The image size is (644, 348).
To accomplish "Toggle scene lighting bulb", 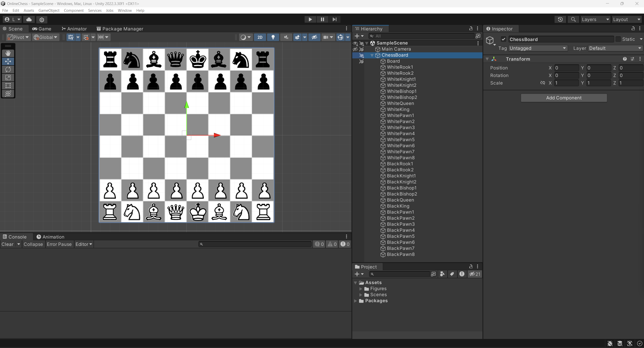I will pyautogui.click(x=273, y=37).
